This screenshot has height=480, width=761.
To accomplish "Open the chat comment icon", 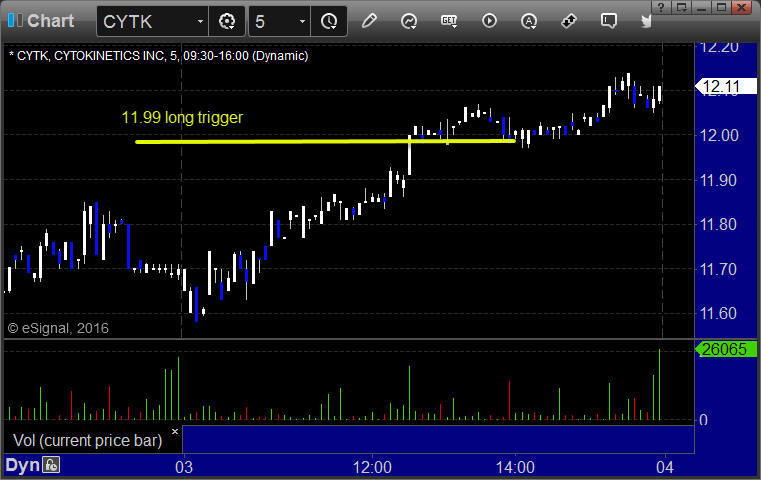I will point(609,21).
